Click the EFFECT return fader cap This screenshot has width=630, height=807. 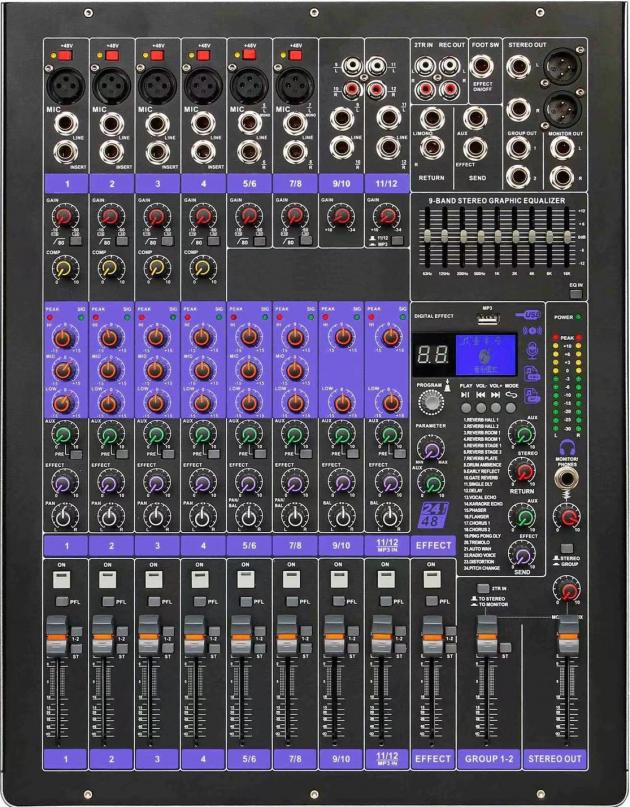432,636
